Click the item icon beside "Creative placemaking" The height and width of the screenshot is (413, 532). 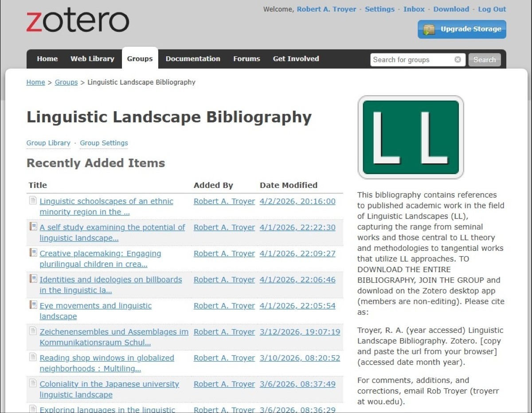[32, 253]
